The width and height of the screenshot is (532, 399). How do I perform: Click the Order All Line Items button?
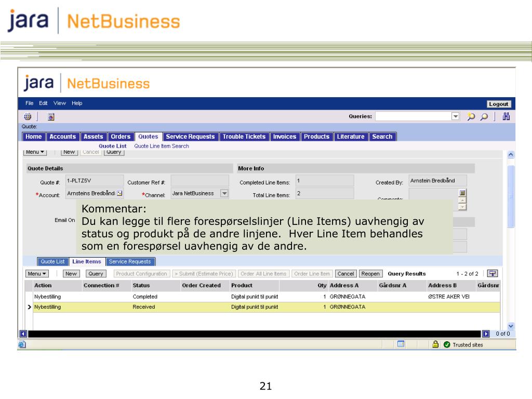click(x=263, y=274)
